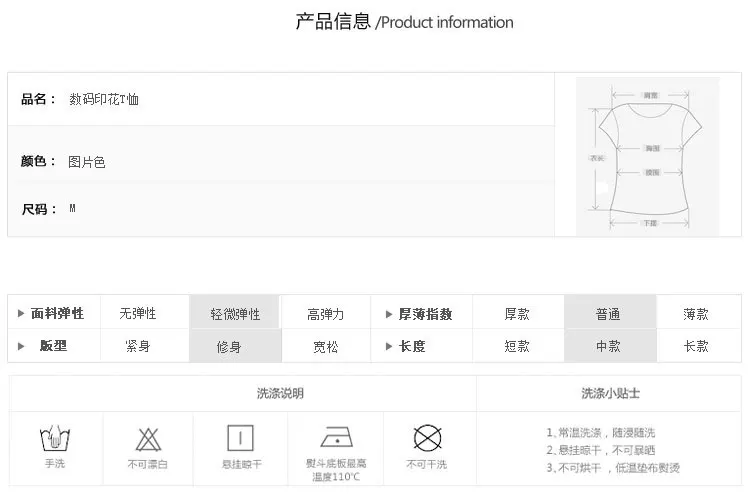
Task: Click the product name 数码印花T恤
Action: click(104, 99)
